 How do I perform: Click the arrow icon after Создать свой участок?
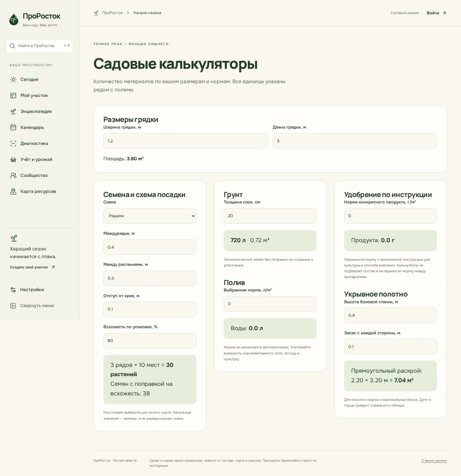click(53, 267)
